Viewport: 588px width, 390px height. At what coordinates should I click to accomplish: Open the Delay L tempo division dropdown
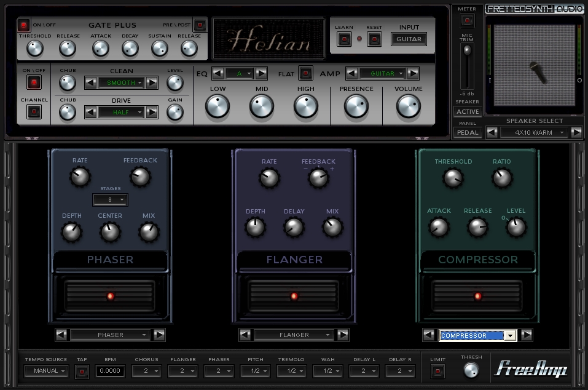[364, 371]
